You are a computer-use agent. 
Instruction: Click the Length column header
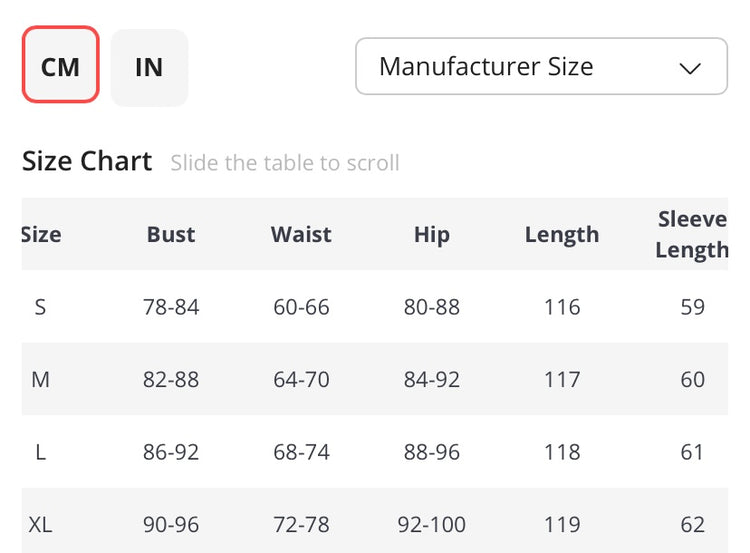(562, 235)
